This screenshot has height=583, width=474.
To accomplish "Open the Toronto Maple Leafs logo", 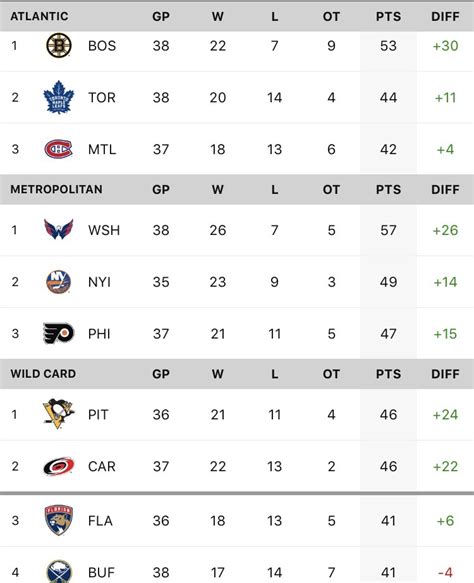I will coord(59,97).
